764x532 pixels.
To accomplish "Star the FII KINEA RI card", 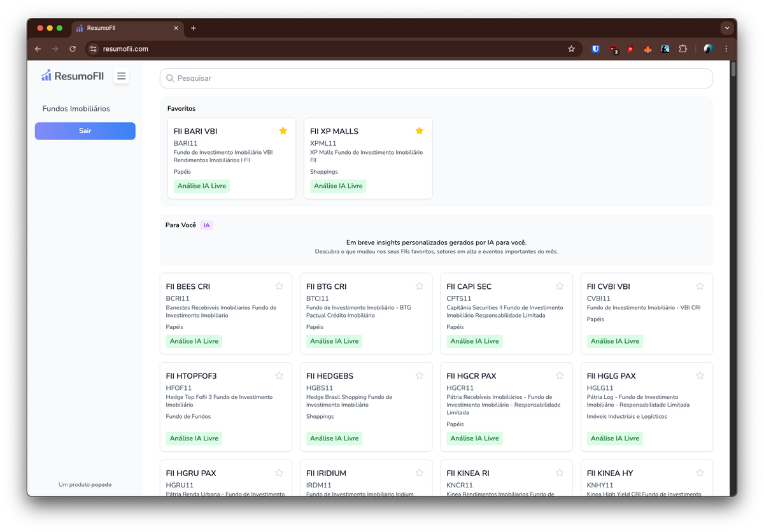I will [x=560, y=473].
